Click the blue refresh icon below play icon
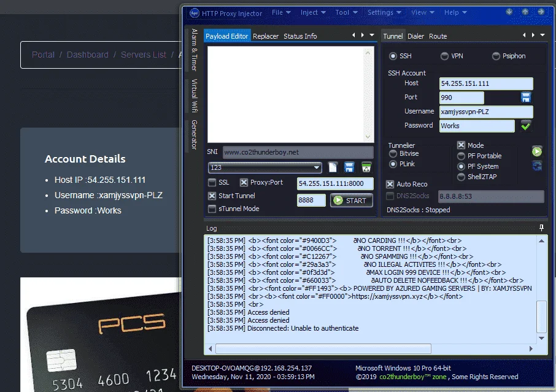 pyautogui.click(x=537, y=166)
